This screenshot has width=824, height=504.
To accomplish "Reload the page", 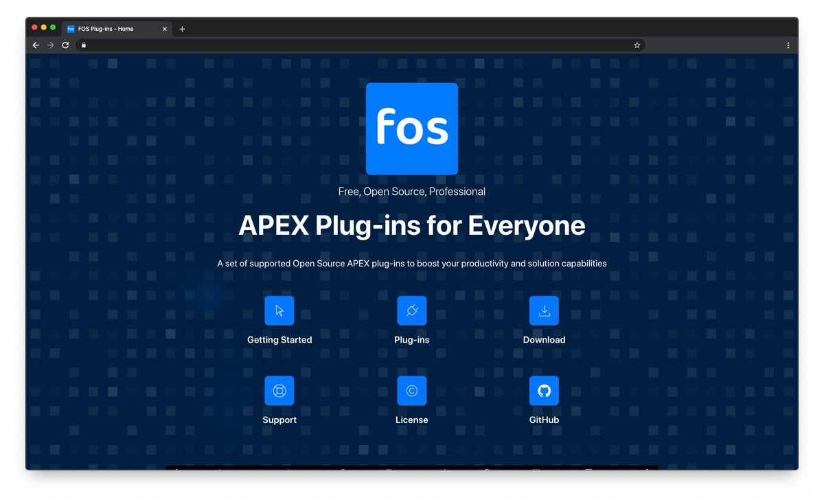I will pyautogui.click(x=65, y=45).
